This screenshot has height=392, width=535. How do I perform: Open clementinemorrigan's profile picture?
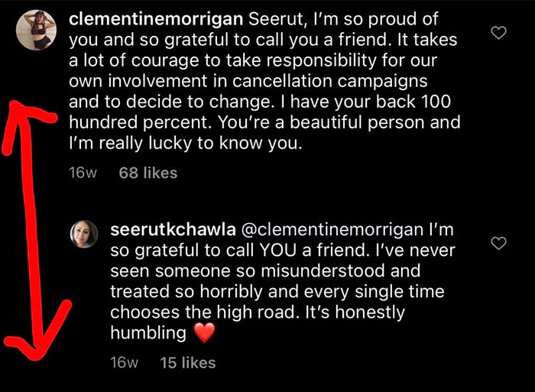tap(35, 30)
